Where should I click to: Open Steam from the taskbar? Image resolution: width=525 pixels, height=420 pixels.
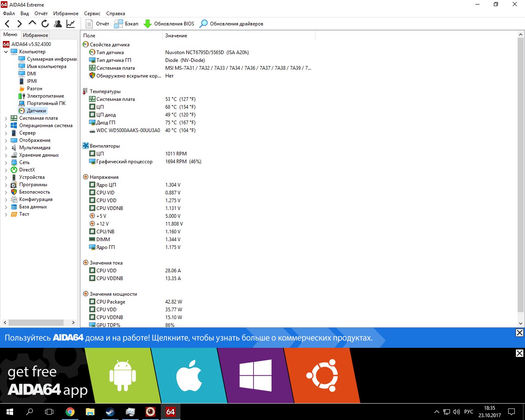110,411
